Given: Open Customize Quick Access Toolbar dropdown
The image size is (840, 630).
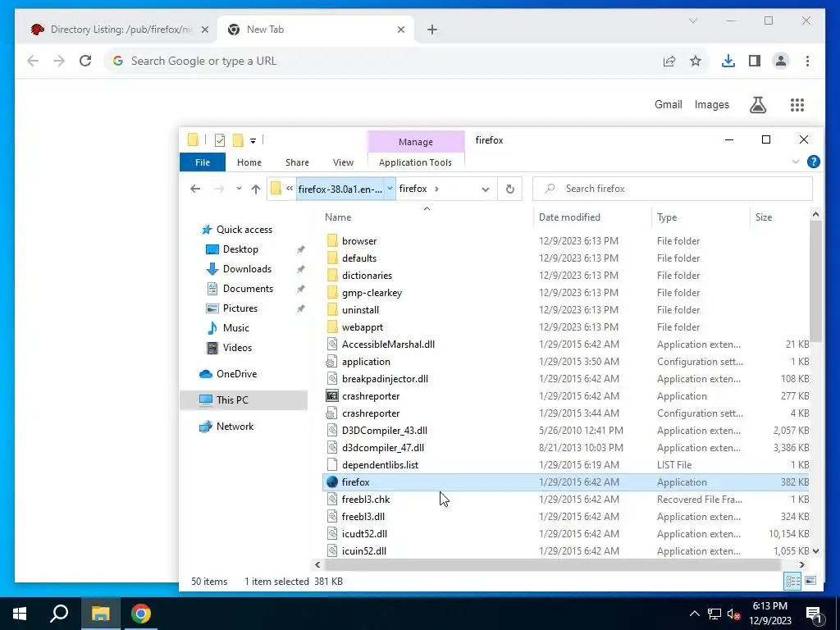Looking at the screenshot, I should [x=253, y=141].
